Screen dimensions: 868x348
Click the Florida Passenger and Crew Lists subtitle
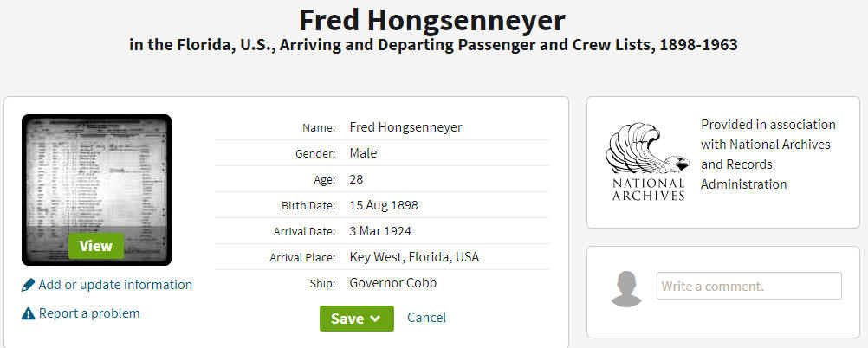[x=433, y=45]
